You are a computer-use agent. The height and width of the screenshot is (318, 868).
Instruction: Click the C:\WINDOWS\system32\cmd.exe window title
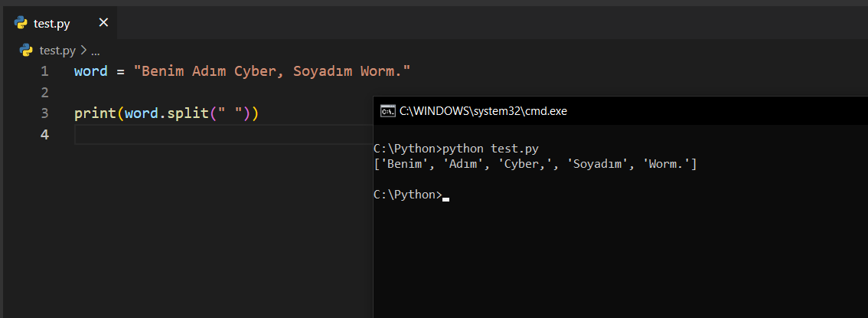pyautogui.click(x=483, y=111)
